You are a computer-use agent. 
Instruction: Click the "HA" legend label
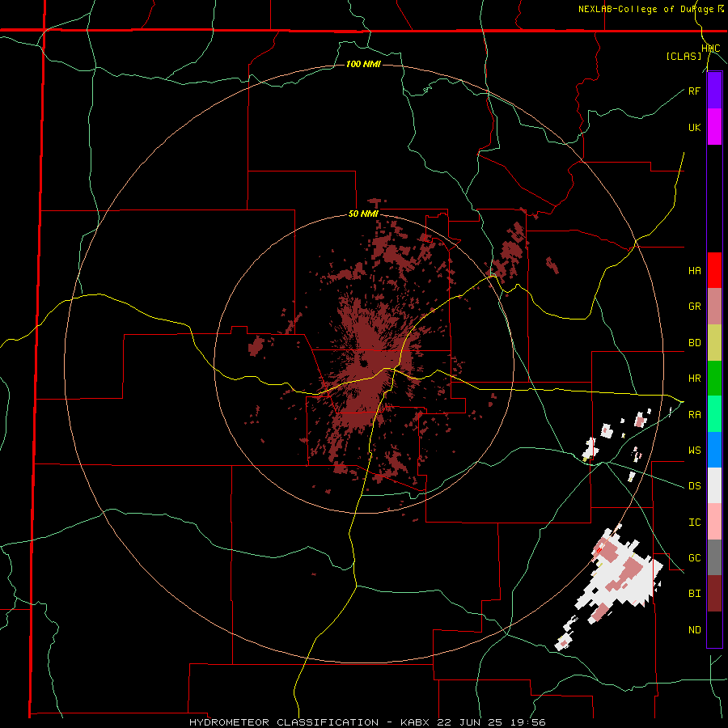694,270
